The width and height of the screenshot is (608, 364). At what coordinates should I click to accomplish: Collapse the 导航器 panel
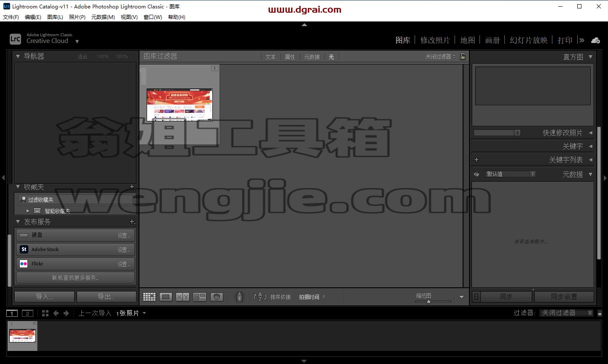[x=18, y=56]
